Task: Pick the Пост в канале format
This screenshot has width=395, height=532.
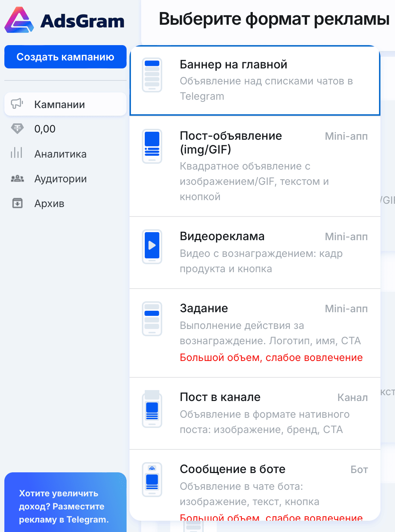Action: click(255, 413)
